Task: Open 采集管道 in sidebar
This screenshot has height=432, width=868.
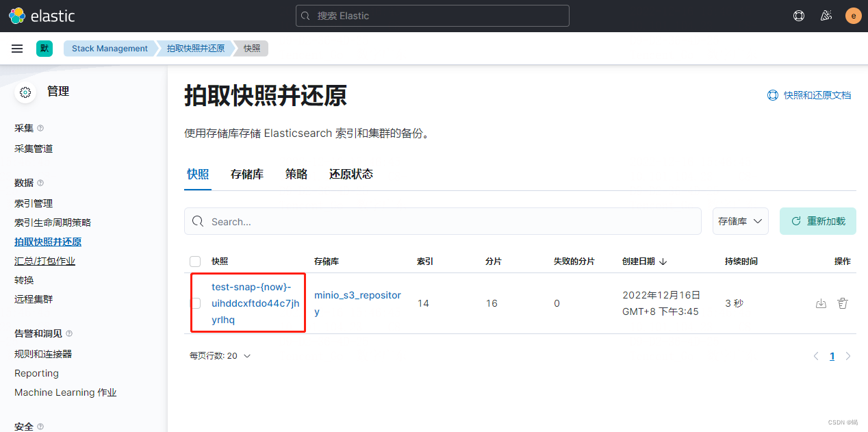Action: point(34,149)
